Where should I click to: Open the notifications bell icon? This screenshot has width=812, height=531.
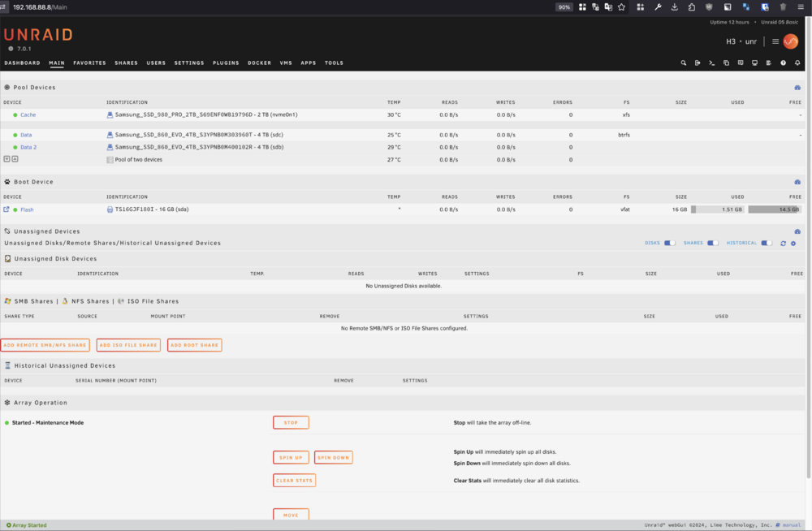pyautogui.click(x=797, y=63)
